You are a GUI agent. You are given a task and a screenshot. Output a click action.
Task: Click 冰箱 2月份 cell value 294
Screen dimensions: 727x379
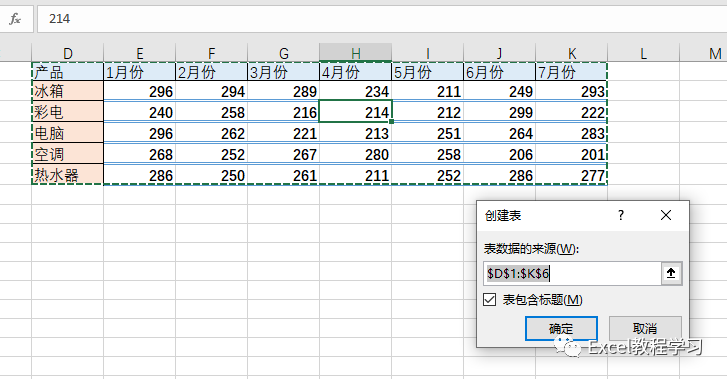pos(211,90)
